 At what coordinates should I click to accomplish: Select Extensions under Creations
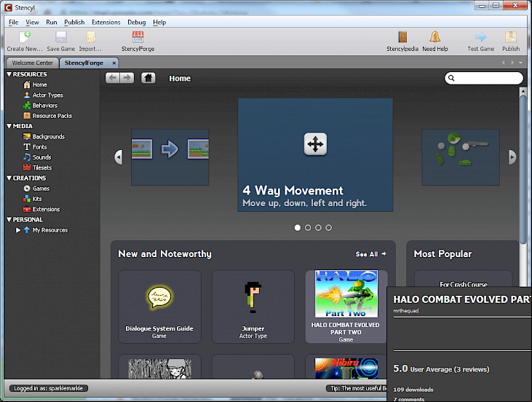coord(41,209)
